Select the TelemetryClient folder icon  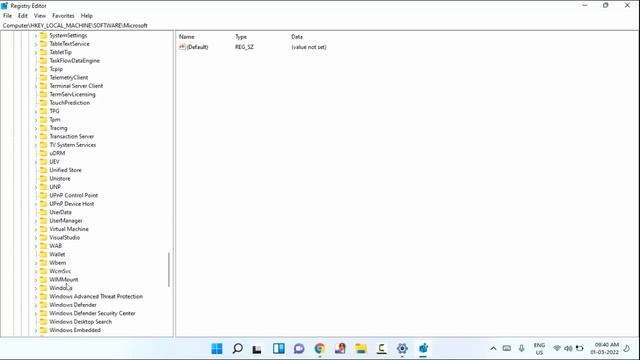coord(43,78)
